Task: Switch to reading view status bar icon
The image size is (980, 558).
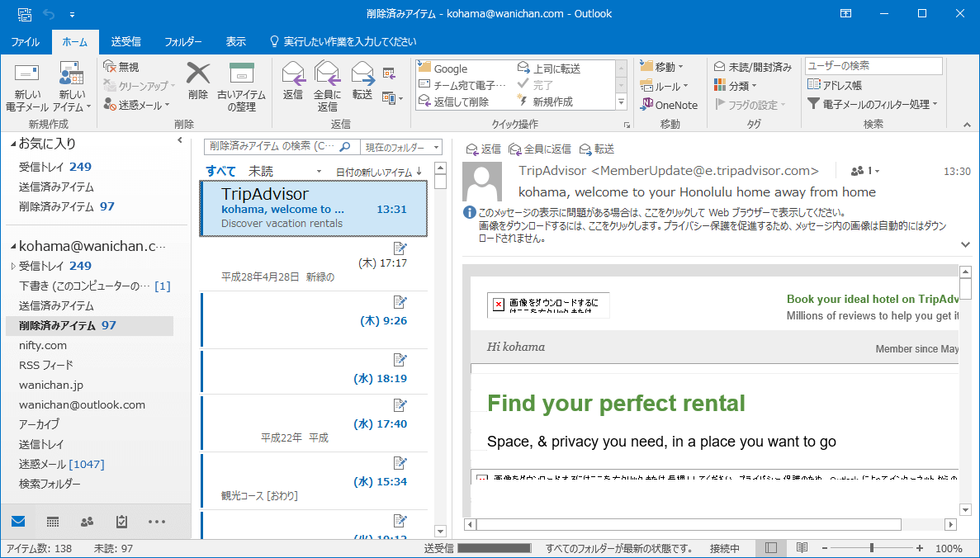Action: pos(802,548)
